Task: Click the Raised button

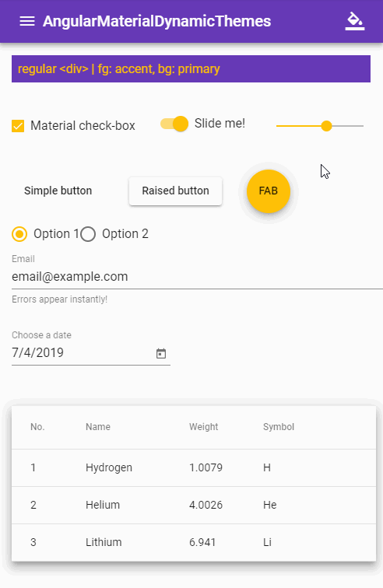Action: (175, 191)
